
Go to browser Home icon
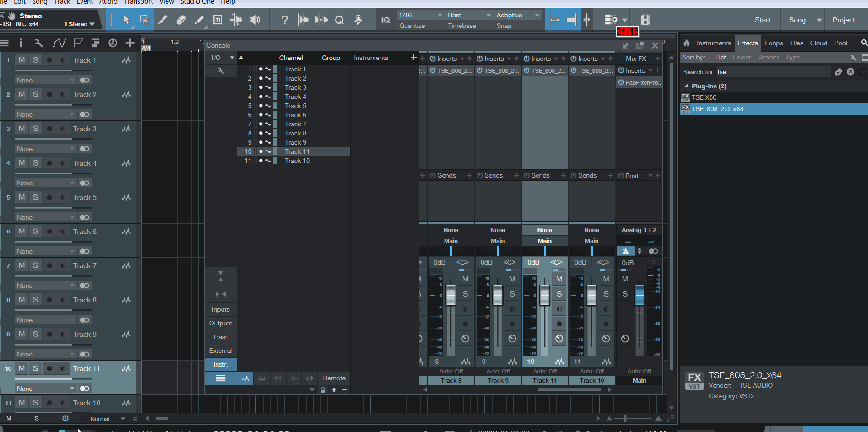(x=686, y=43)
